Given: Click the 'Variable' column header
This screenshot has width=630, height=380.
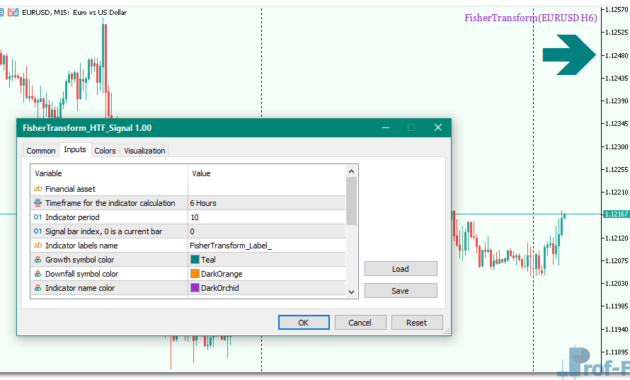Looking at the screenshot, I should tap(48, 174).
